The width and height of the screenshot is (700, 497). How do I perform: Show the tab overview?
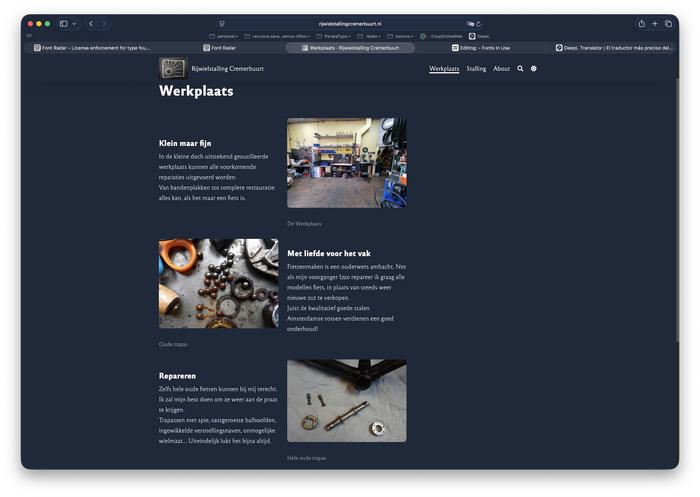[668, 24]
